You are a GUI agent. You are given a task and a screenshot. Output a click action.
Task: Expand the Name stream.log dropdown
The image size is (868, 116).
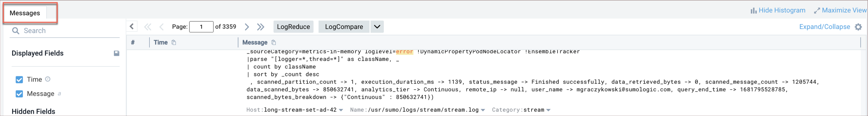point(483,110)
